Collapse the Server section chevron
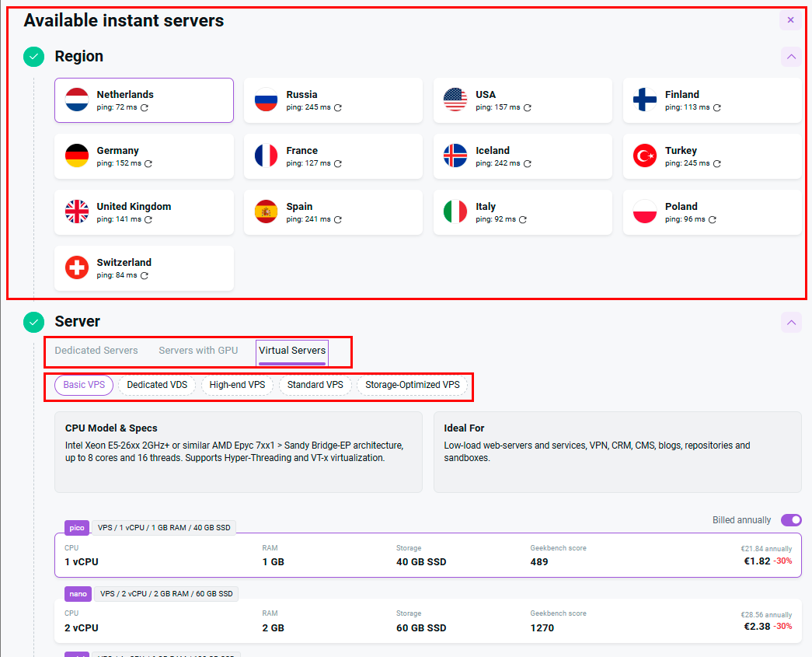Screen dimensions: 812x657 click(790, 322)
